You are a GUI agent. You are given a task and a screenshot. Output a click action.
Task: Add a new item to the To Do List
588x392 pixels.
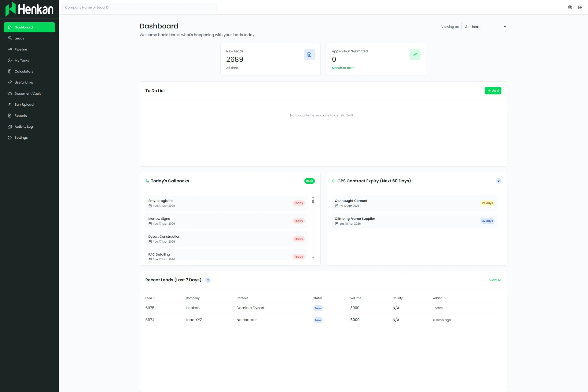pos(493,90)
